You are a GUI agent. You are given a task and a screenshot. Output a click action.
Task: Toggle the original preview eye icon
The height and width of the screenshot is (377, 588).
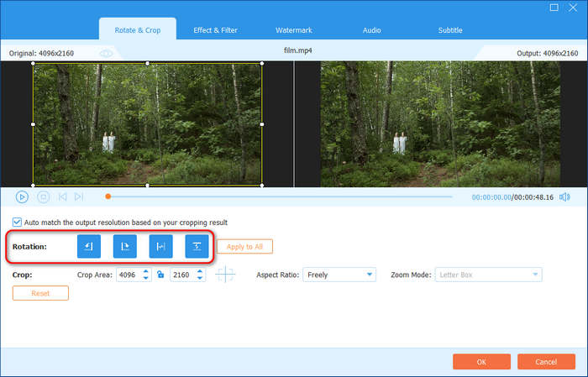tap(107, 53)
